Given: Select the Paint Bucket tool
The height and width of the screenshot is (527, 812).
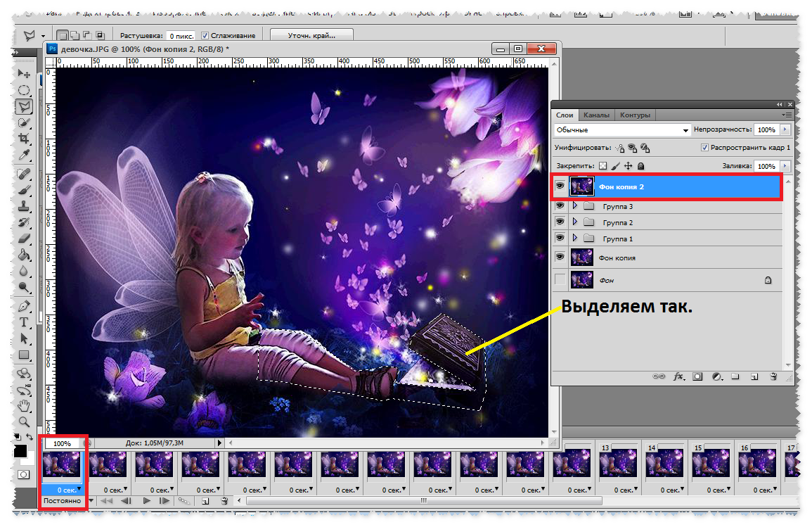Looking at the screenshot, I should (24, 255).
